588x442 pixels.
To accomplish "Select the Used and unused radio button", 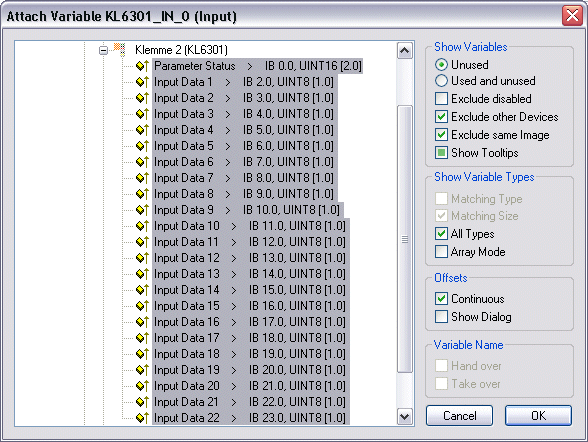I will coord(441,81).
